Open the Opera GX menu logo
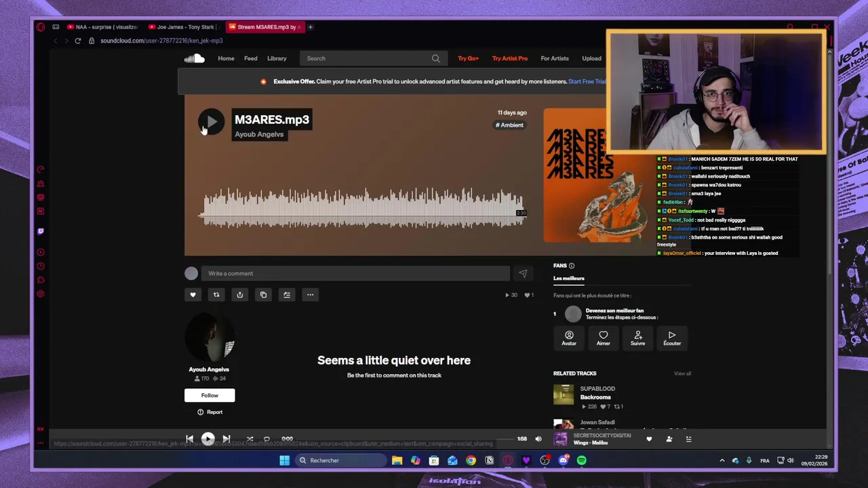 41,27
